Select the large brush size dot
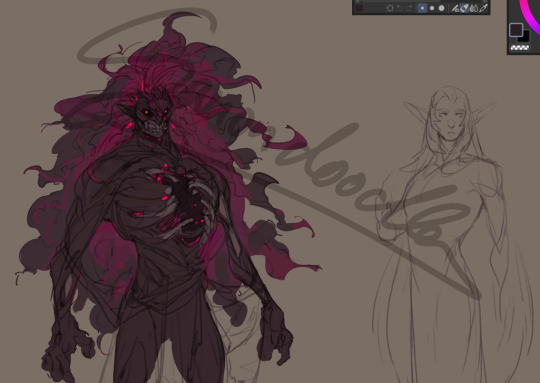This screenshot has height=383, width=540. click(x=442, y=8)
